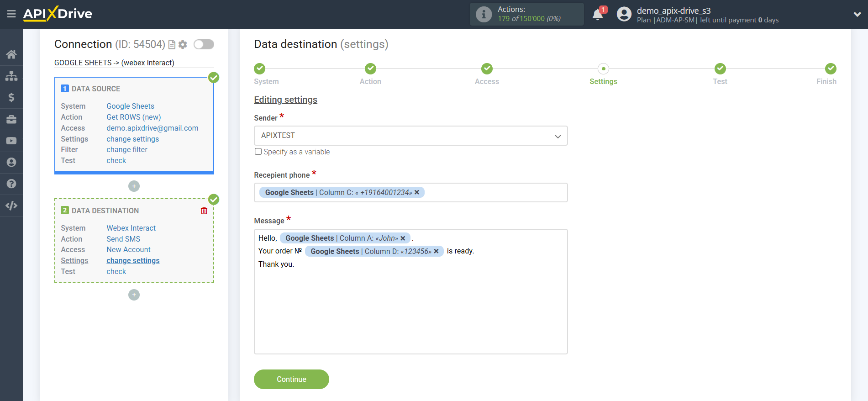Click destination change settings link
Viewport: 868px width, 401px height.
pos(133,260)
